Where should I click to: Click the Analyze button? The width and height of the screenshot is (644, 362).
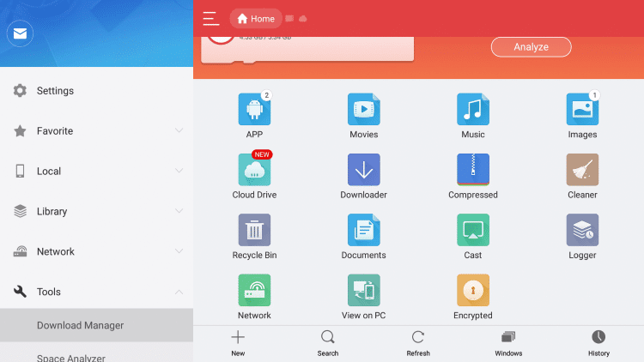pos(531,47)
